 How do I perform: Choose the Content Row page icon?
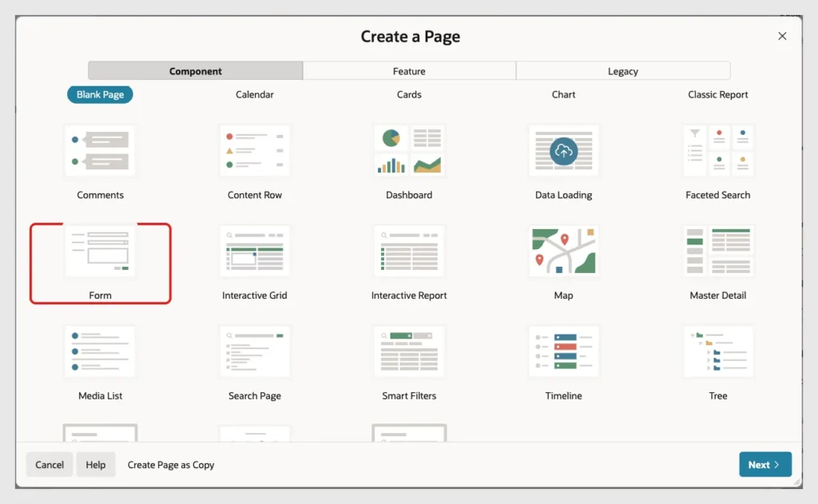pyautogui.click(x=255, y=151)
